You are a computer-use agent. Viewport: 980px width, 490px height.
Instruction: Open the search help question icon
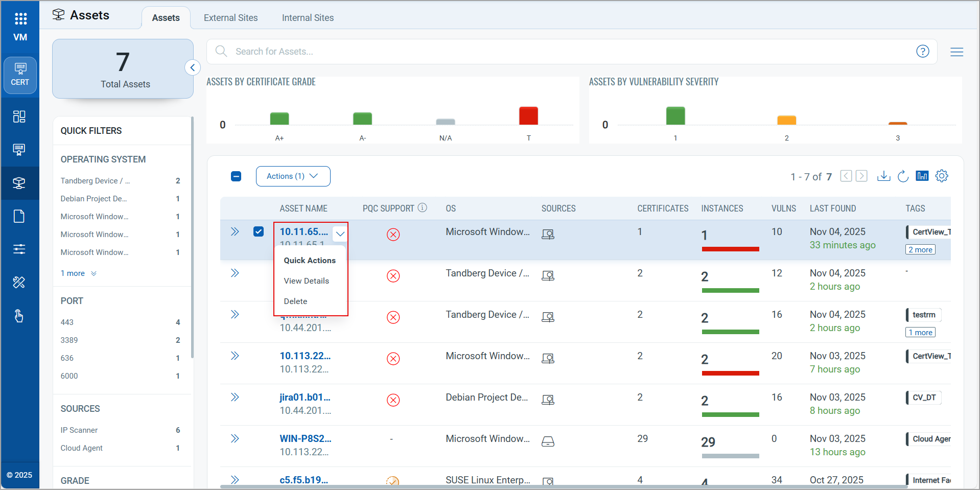[x=922, y=52]
